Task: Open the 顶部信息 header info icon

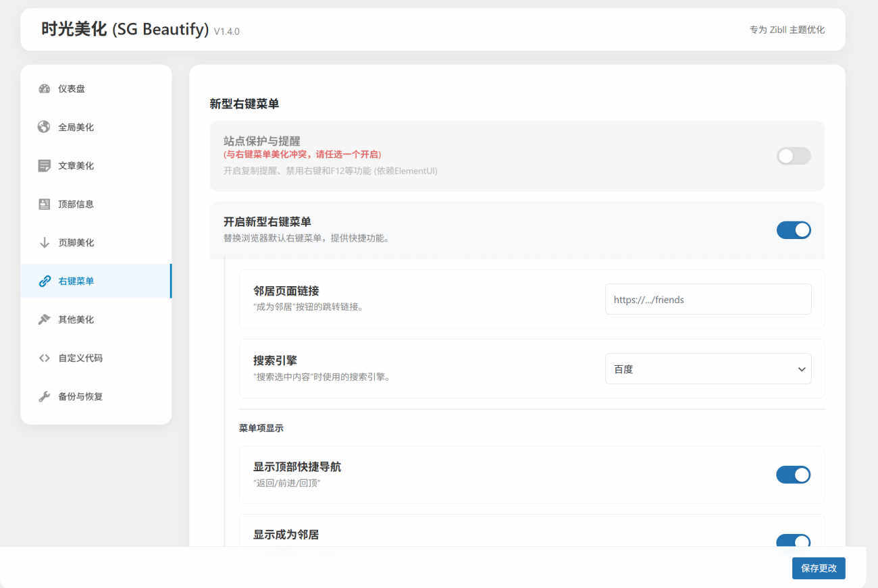Action: pyautogui.click(x=45, y=204)
